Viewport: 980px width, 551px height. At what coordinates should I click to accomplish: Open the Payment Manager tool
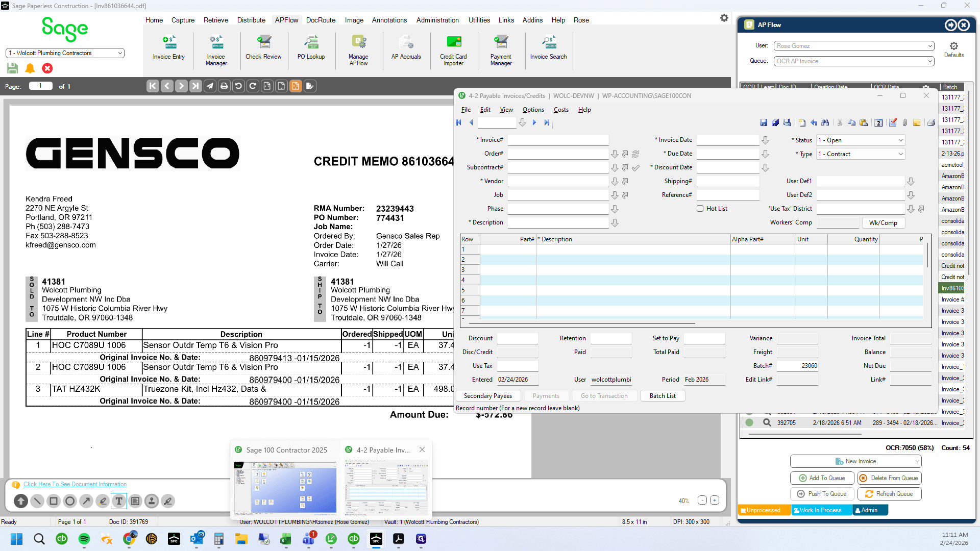pyautogui.click(x=501, y=51)
